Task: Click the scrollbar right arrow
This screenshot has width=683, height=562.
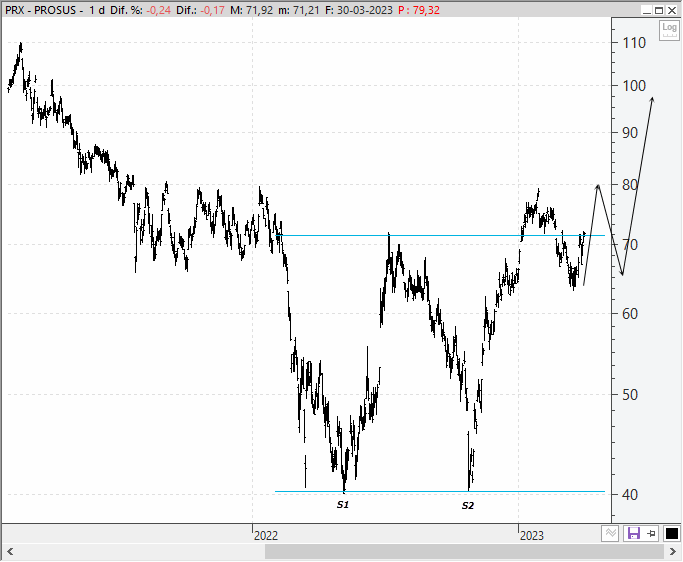Action: (673, 552)
